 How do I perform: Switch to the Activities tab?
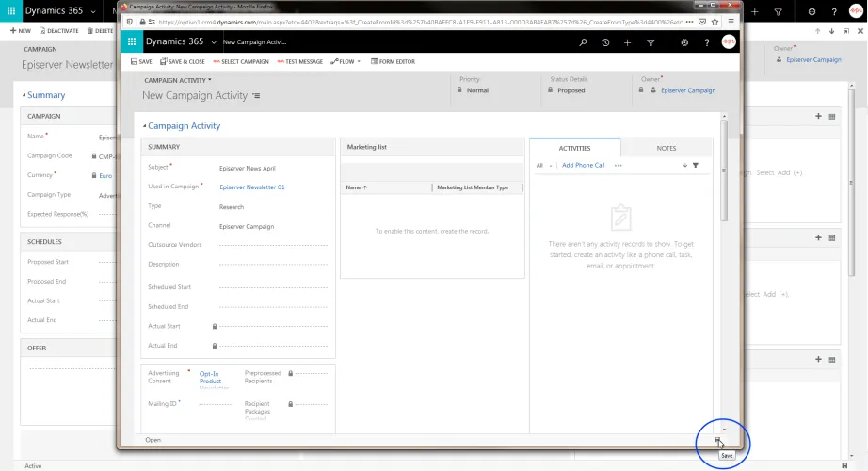(574, 148)
